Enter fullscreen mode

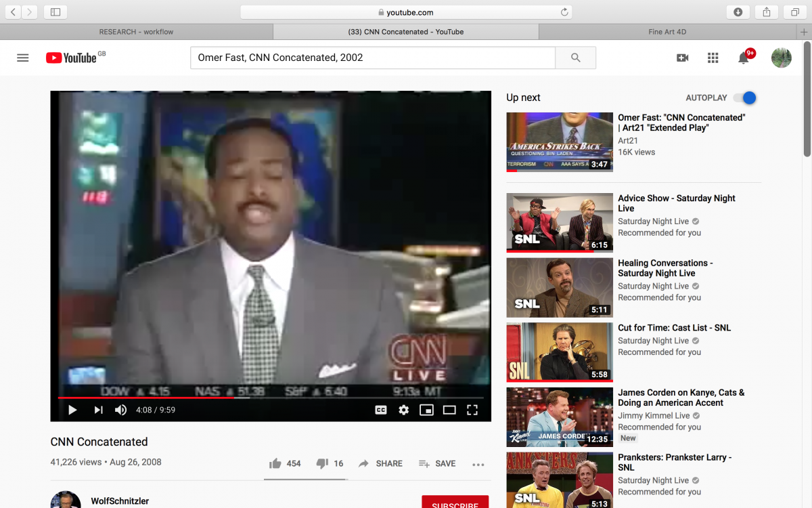pos(472,410)
